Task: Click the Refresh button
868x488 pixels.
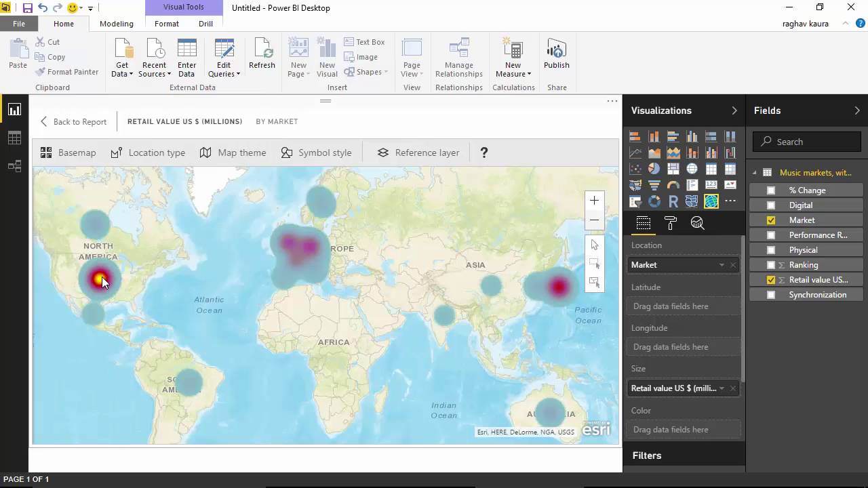Action: point(262,55)
